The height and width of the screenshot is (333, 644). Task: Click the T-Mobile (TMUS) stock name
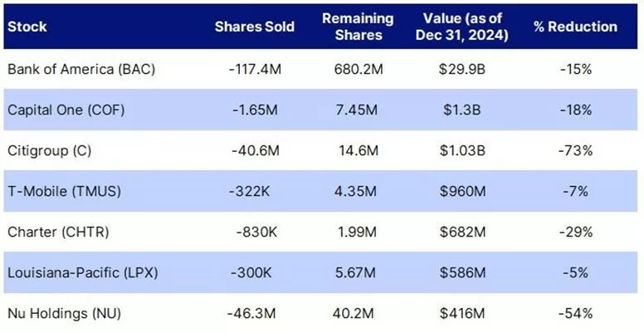click(x=65, y=191)
